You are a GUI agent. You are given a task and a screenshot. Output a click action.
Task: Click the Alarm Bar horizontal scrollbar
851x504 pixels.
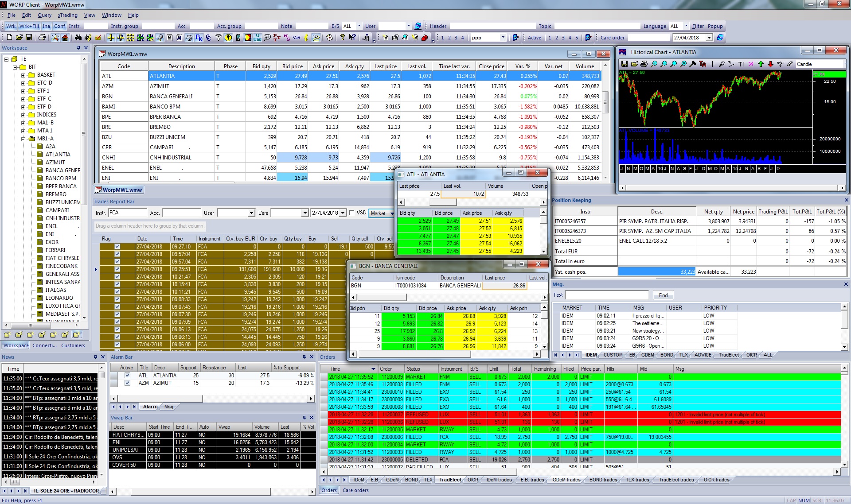[212, 399]
